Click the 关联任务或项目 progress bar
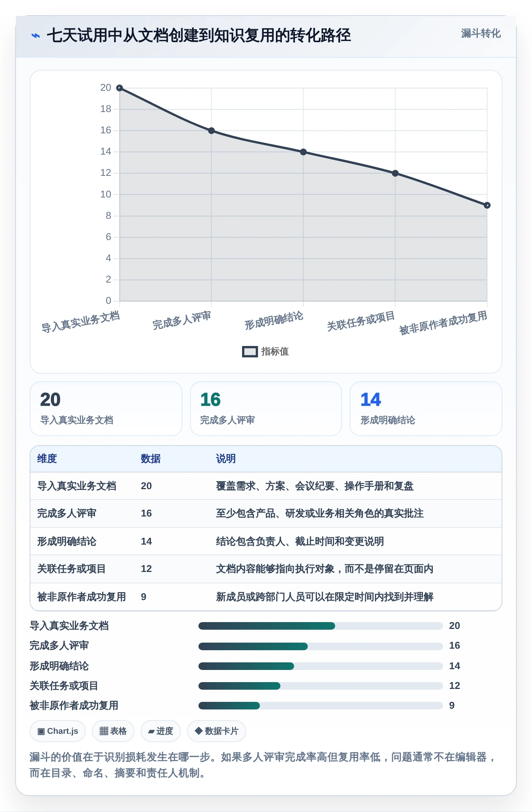The image size is (532, 812). pyautogui.click(x=320, y=686)
